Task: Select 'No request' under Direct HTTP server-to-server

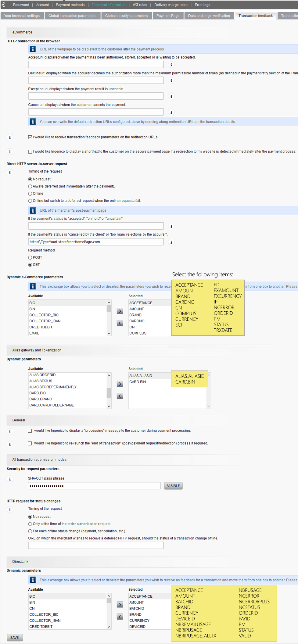Action: pyautogui.click(x=30, y=179)
